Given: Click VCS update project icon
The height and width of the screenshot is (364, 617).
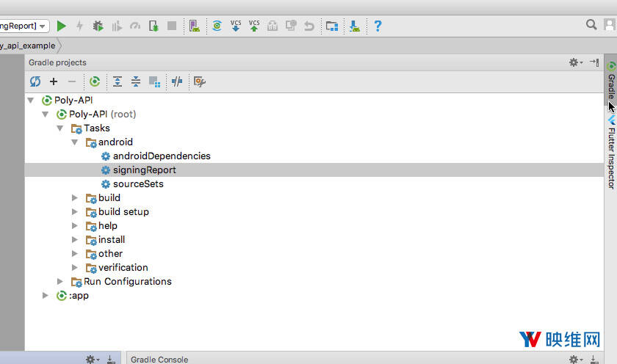Looking at the screenshot, I should (x=236, y=26).
